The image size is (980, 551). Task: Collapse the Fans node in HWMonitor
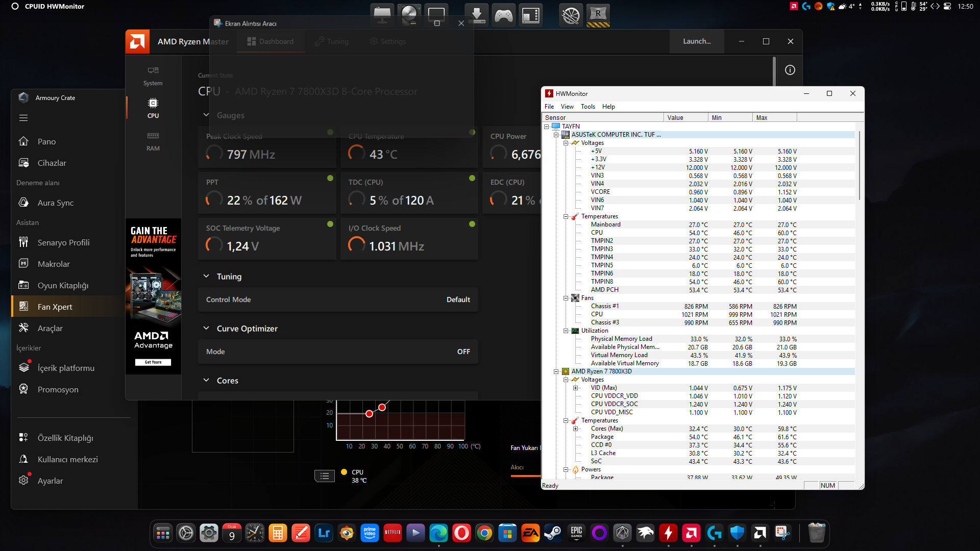click(x=566, y=298)
